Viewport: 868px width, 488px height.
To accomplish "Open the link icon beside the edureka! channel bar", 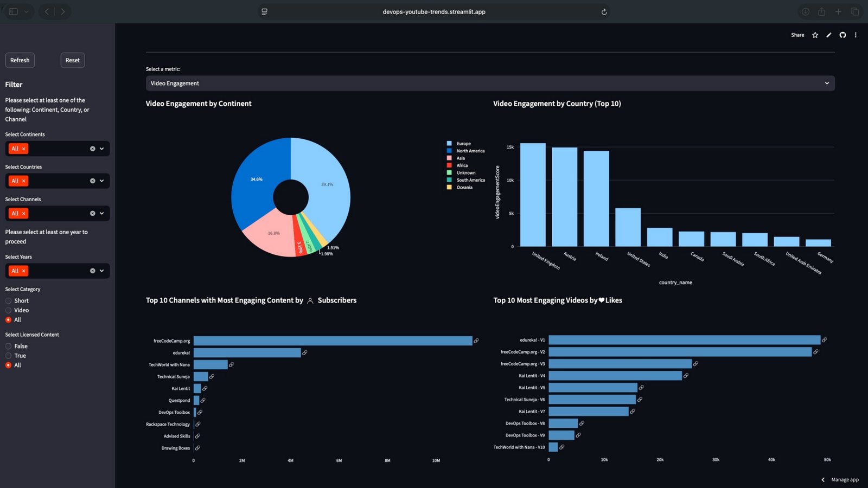I will pyautogui.click(x=305, y=353).
